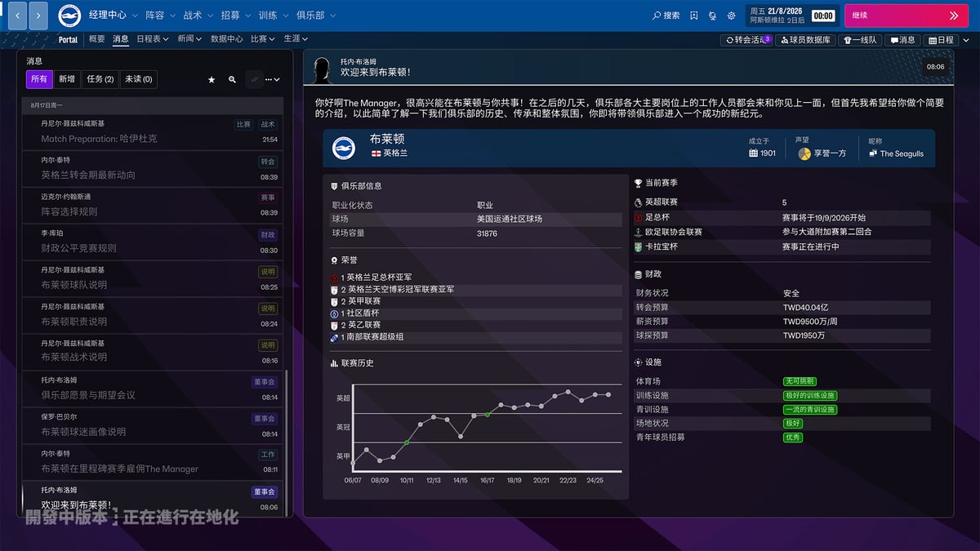Open the 消息 messages shortcut button

903,39
